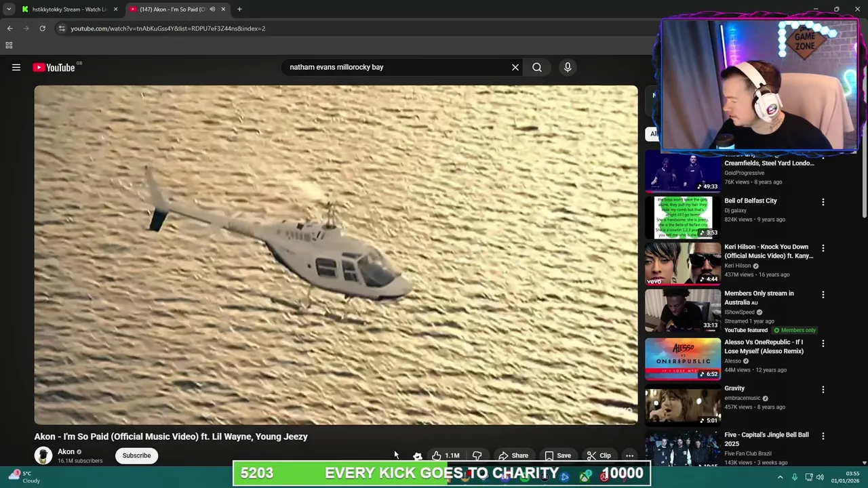Open the tab search dropdown arrow

coord(9,9)
